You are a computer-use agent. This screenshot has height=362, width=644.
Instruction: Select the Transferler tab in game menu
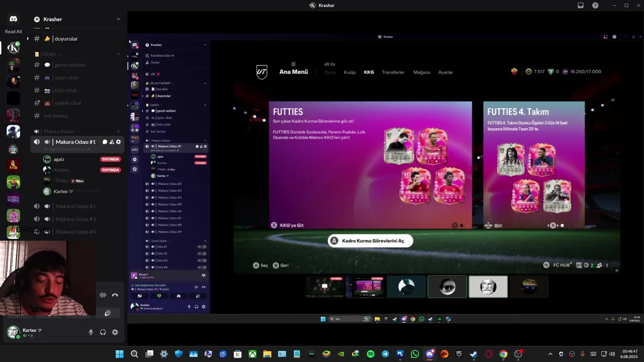(393, 72)
